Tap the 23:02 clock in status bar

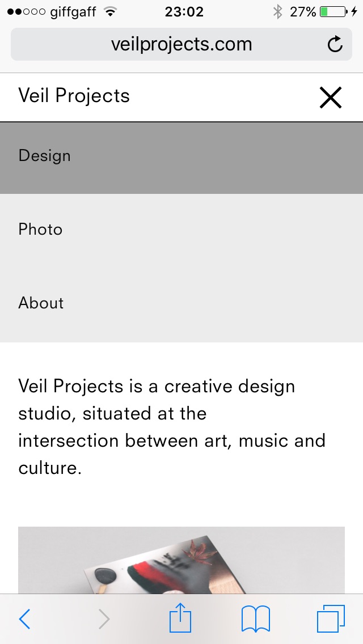point(184,11)
